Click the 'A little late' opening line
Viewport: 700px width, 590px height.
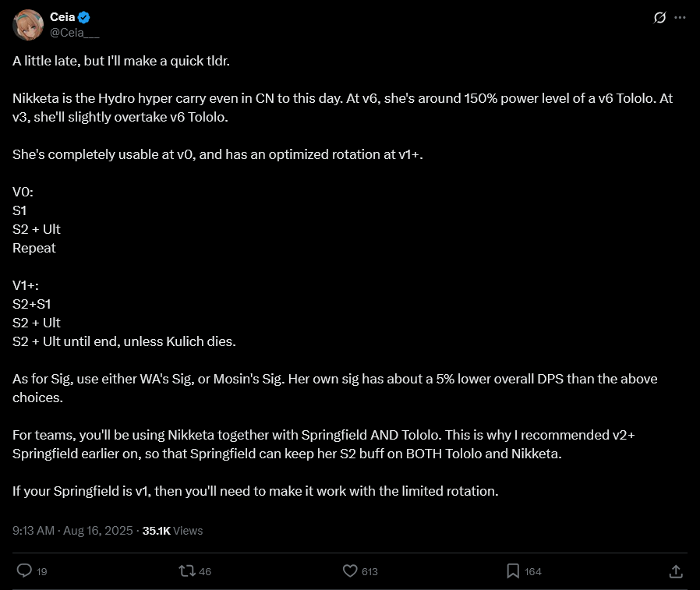pyautogui.click(x=121, y=61)
